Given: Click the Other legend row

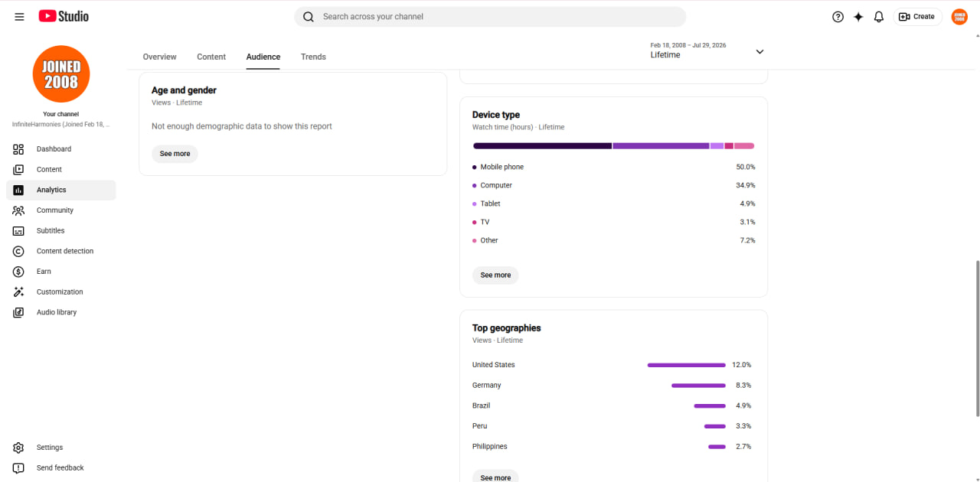Looking at the screenshot, I should [613, 240].
